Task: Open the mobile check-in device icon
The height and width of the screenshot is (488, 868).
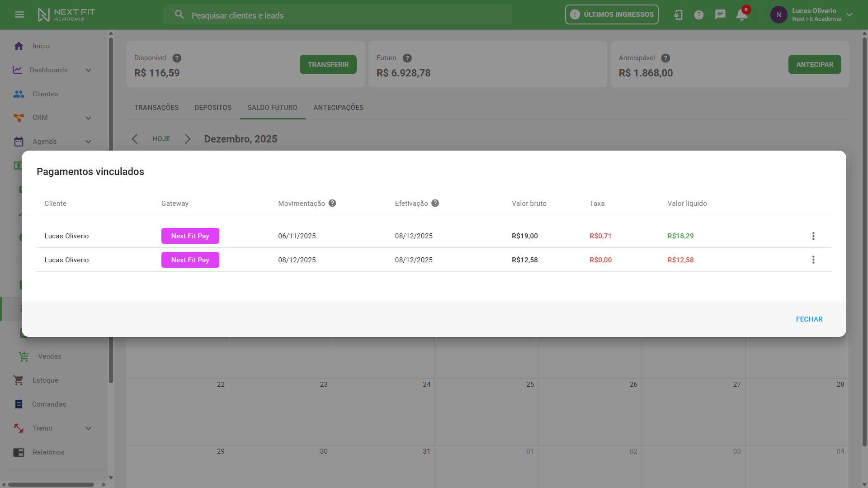Action: [678, 15]
